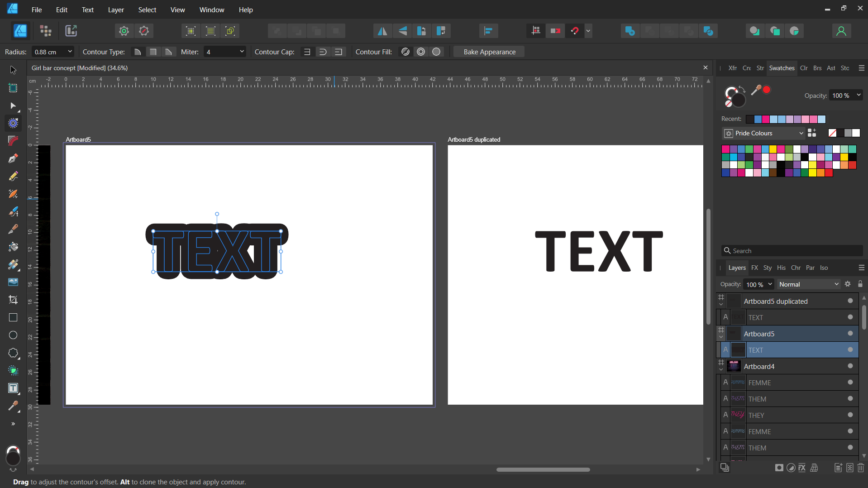Select the Node tool
868x488 pixels.
[x=13, y=106]
